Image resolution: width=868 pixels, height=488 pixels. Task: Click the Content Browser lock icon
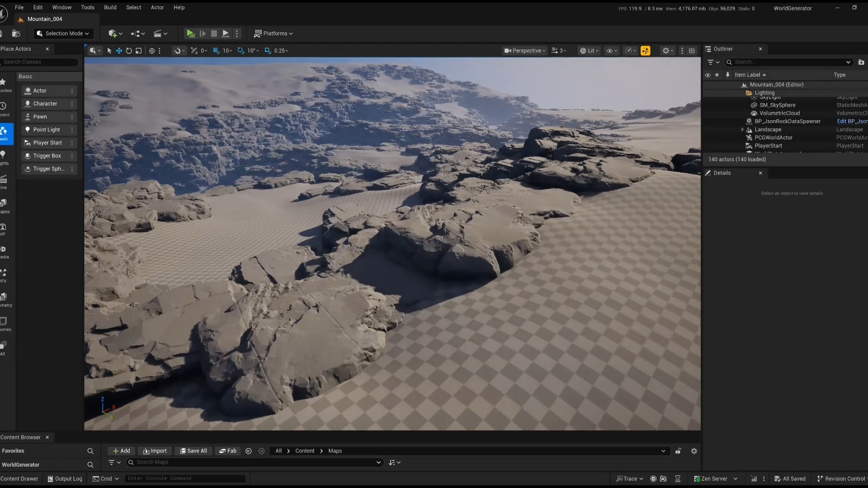[x=678, y=451]
